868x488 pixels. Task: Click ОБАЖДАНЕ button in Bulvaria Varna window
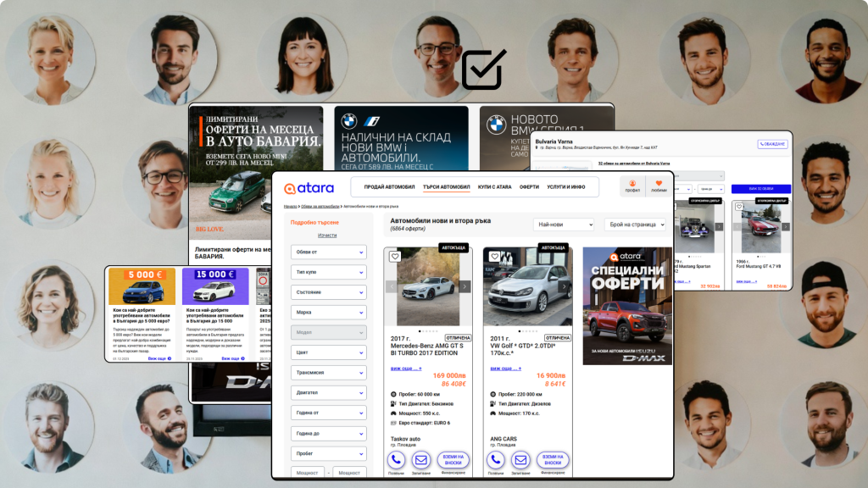pyautogui.click(x=772, y=144)
